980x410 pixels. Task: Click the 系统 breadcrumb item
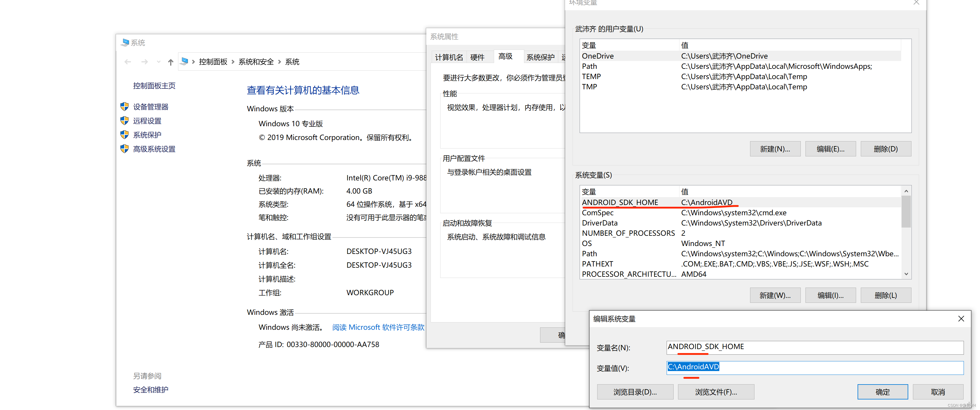(292, 61)
